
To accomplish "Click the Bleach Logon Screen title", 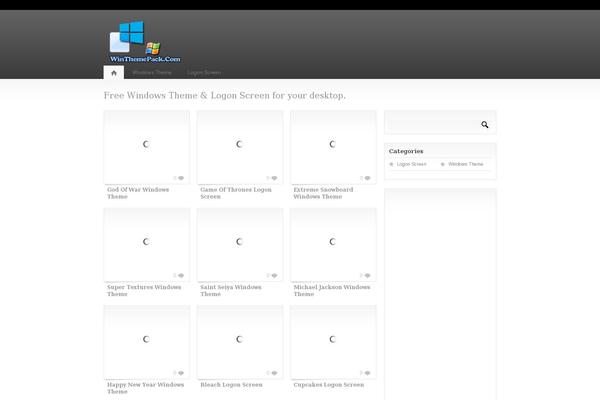I will pos(232,385).
